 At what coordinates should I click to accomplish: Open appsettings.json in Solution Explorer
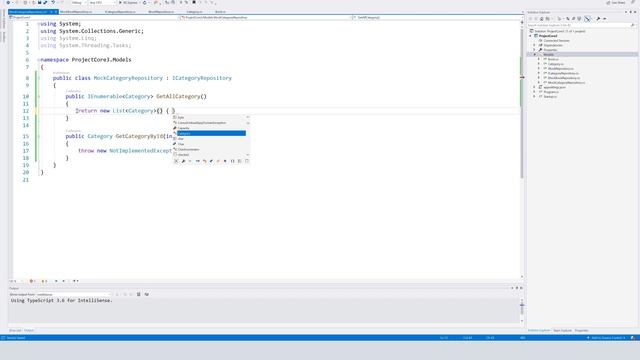click(x=554, y=87)
